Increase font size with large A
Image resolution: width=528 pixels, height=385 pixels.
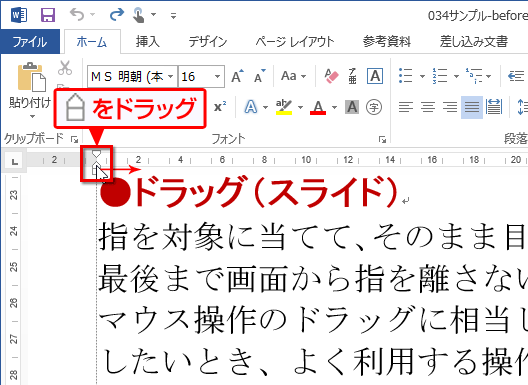pyautogui.click(x=237, y=76)
